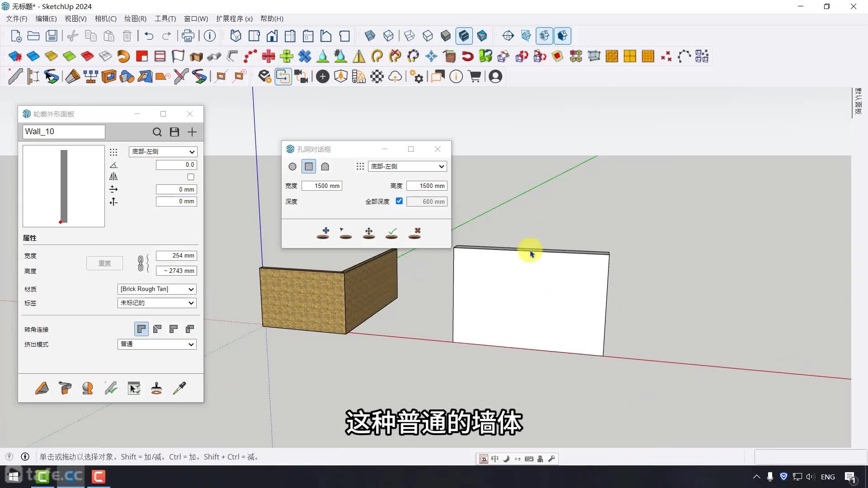Click Profile Builder orange frame tool icon
Screen dimensions: 868x488
(x=109, y=77)
